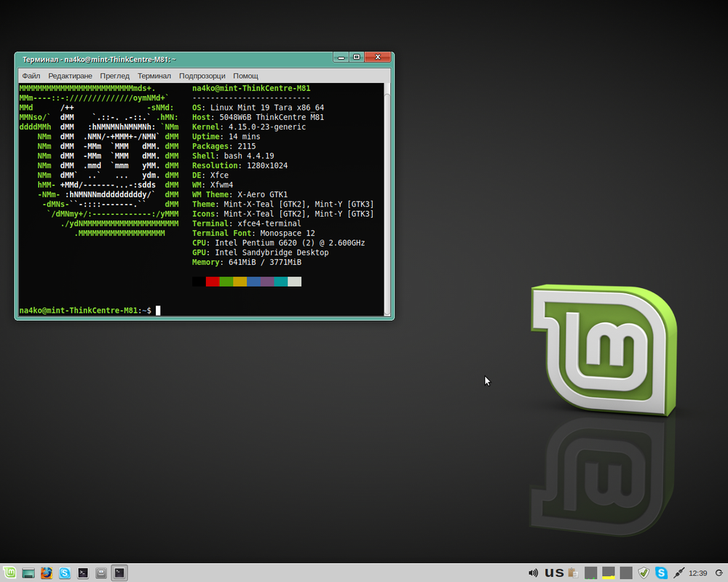728x582 pixels.
Task: Click the black color block in neofetch
Action: pyautogui.click(x=199, y=282)
